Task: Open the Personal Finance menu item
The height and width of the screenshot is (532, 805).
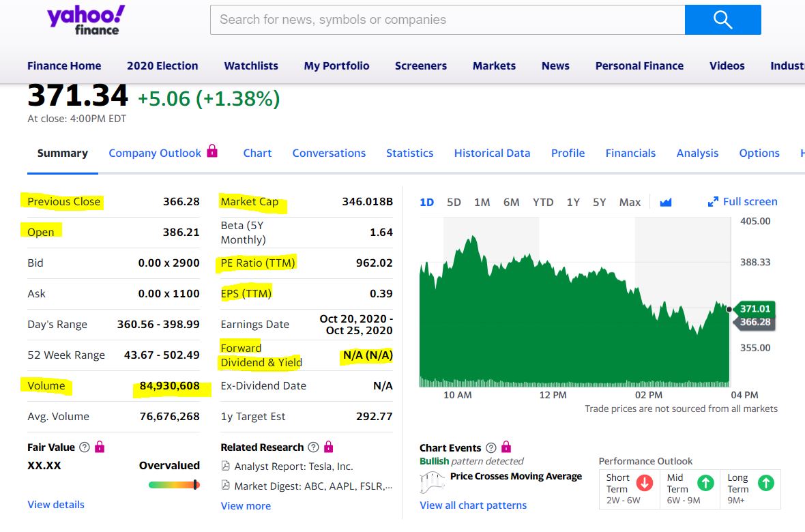Action: point(639,65)
